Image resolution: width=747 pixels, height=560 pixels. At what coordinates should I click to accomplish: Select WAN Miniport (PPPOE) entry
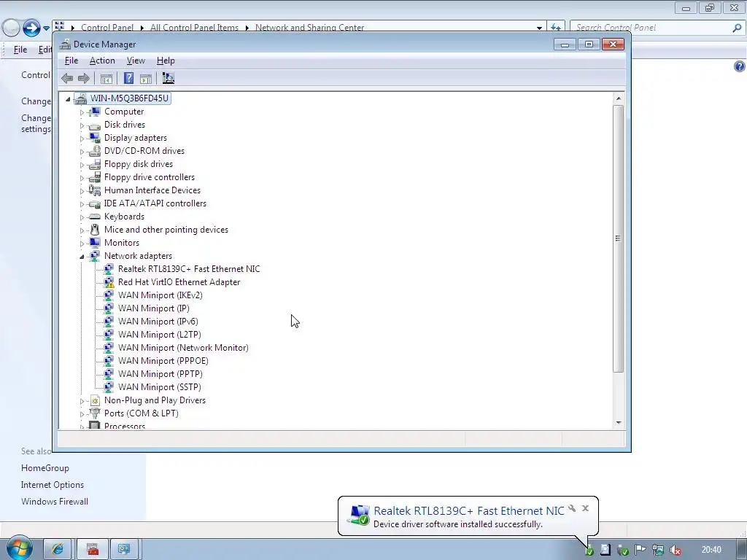point(163,361)
